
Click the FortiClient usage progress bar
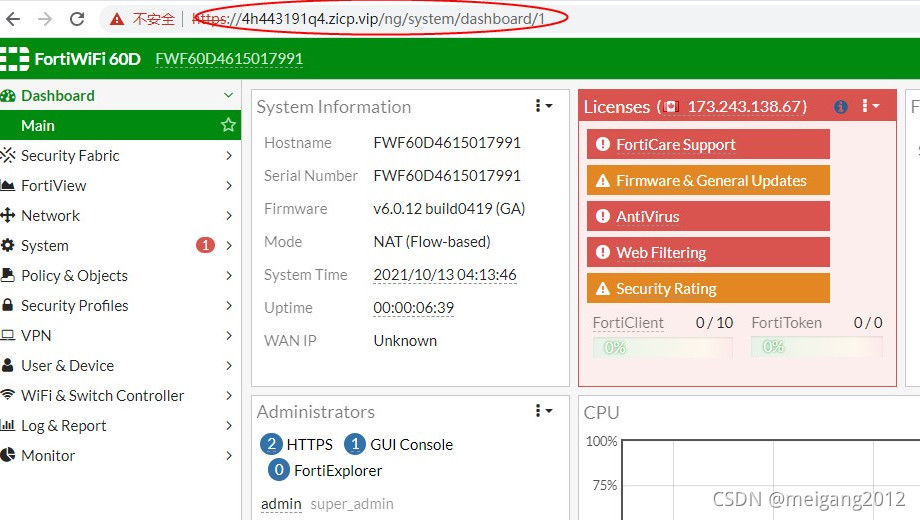point(662,347)
